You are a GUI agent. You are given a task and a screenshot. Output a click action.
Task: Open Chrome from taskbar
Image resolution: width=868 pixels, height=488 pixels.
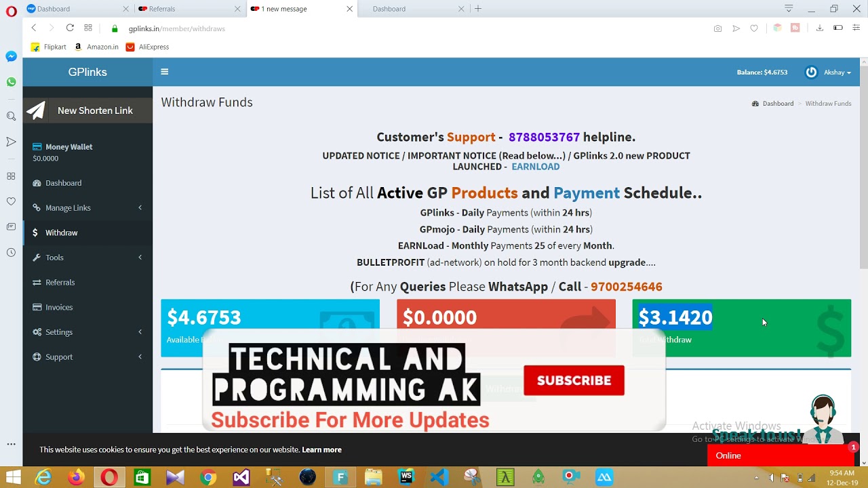click(208, 477)
